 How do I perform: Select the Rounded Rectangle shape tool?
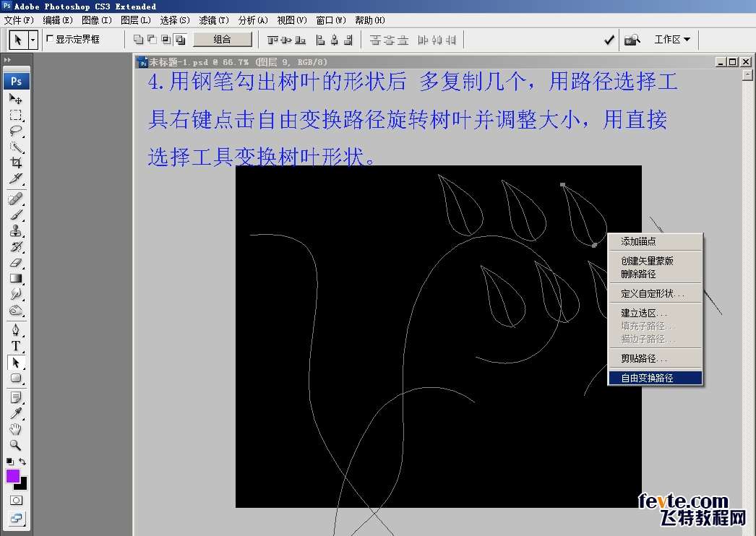[x=16, y=378]
